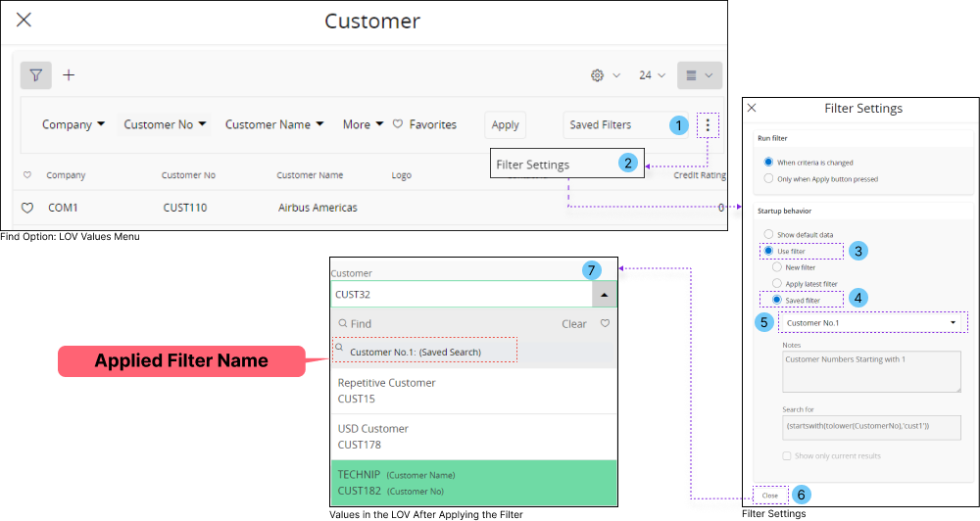
Task: Select 'Only when Apply button pressed' option
Action: pos(769,179)
